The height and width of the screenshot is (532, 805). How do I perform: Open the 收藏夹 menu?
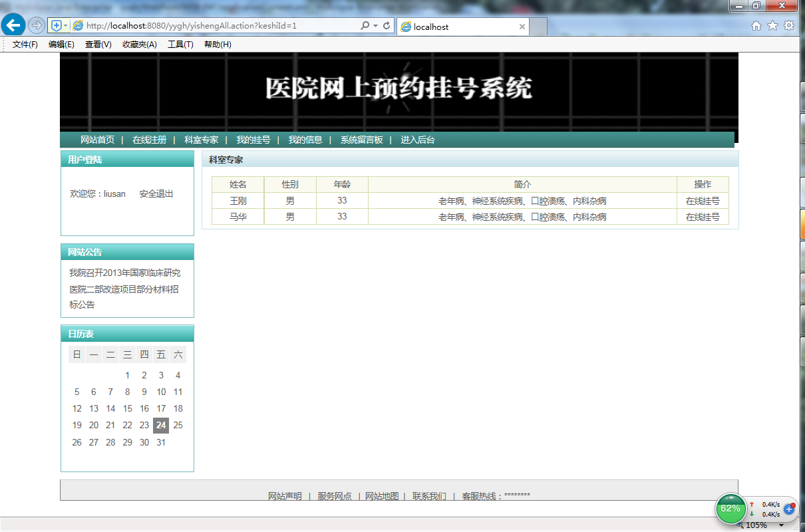[x=139, y=44]
